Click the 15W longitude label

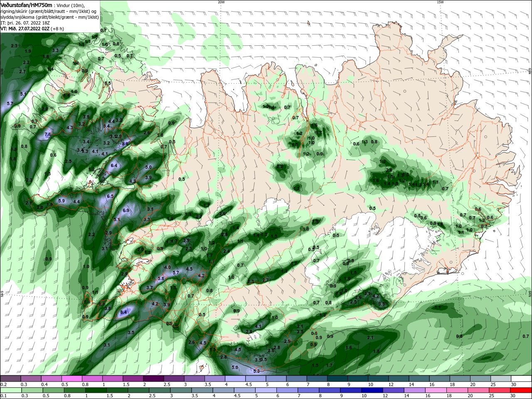click(x=440, y=2)
